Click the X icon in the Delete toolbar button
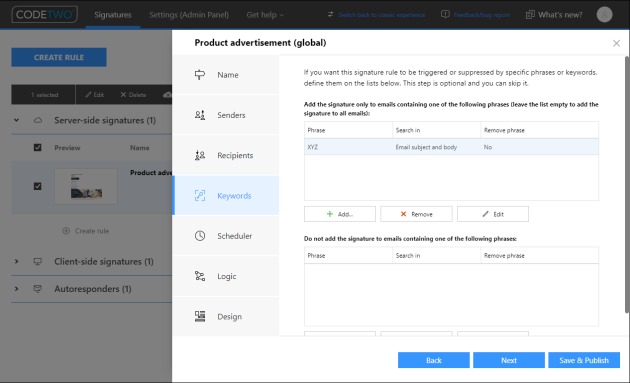The width and height of the screenshot is (630, 383). click(123, 95)
